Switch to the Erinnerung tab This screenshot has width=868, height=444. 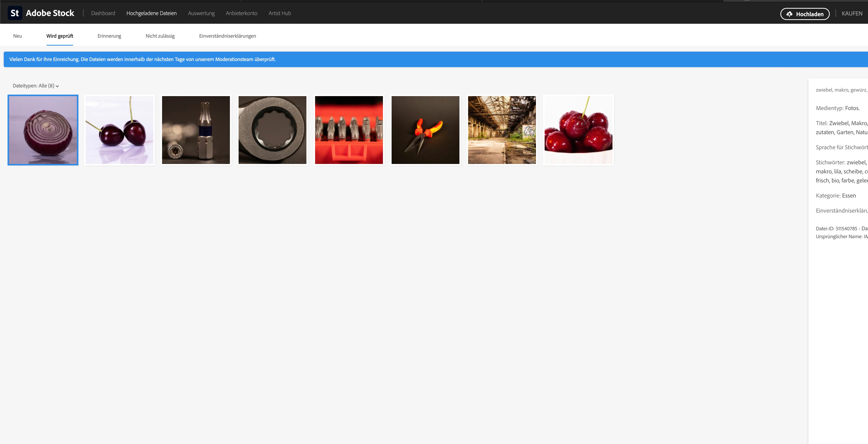(109, 36)
